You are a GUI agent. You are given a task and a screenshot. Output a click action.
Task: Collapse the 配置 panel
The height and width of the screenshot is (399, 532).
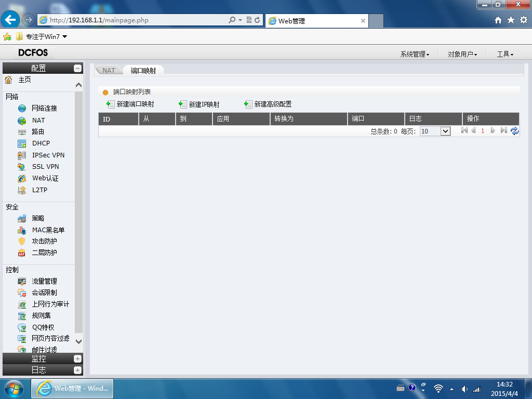[x=78, y=69]
